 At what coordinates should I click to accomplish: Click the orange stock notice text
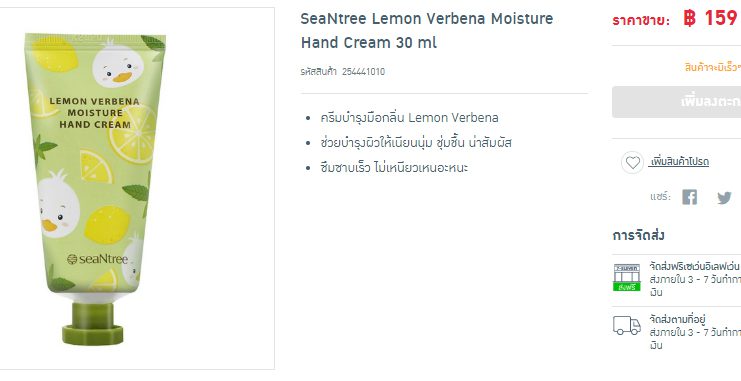(713, 68)
